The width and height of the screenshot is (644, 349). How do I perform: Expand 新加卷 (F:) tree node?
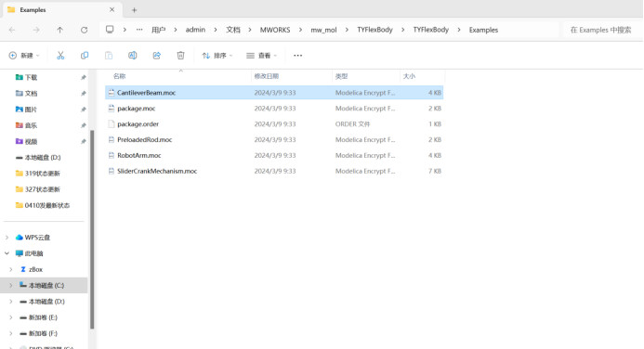tap(11, 333)
